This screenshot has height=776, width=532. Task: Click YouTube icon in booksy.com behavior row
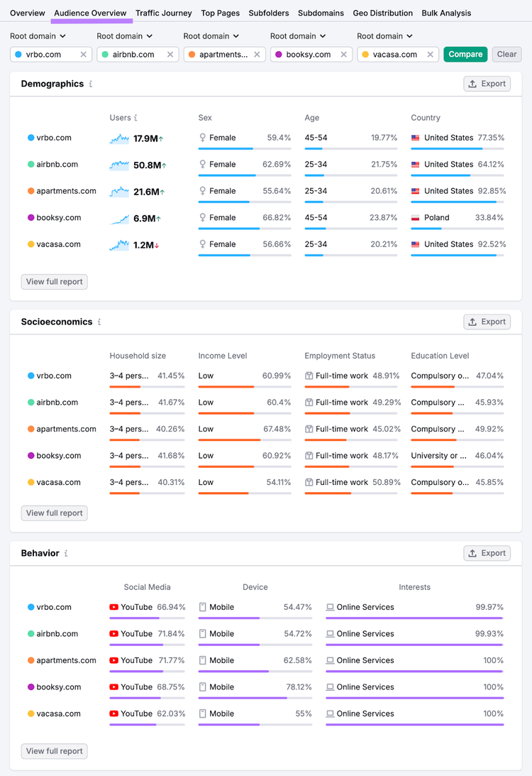(113, 687)
